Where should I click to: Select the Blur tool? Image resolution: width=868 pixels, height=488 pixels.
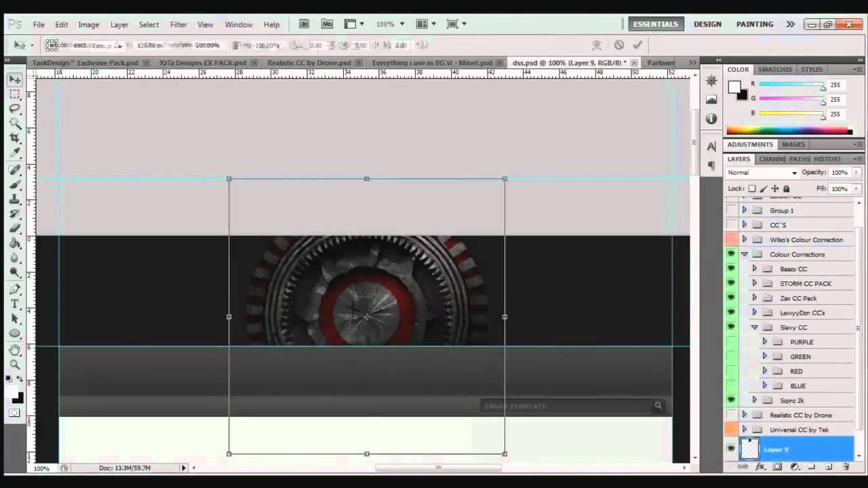(15, 258)
